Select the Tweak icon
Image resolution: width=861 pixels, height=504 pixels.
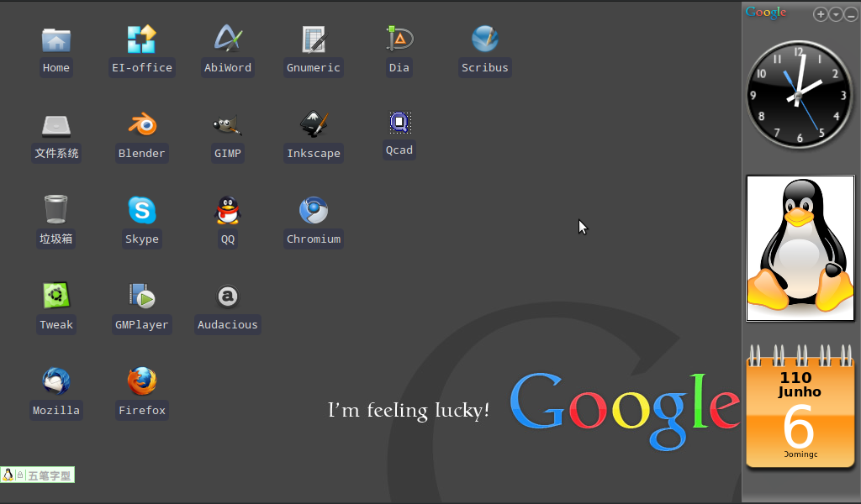56,296
